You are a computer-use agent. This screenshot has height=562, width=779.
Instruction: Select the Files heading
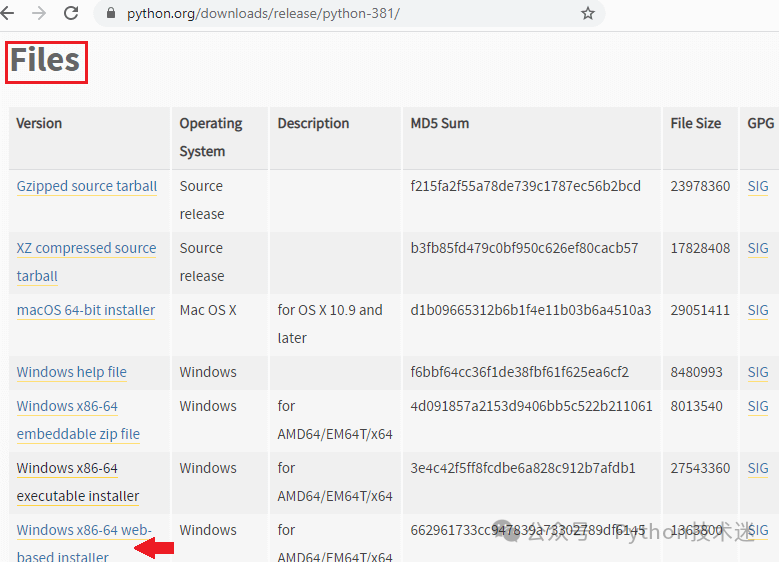(45, 61)
